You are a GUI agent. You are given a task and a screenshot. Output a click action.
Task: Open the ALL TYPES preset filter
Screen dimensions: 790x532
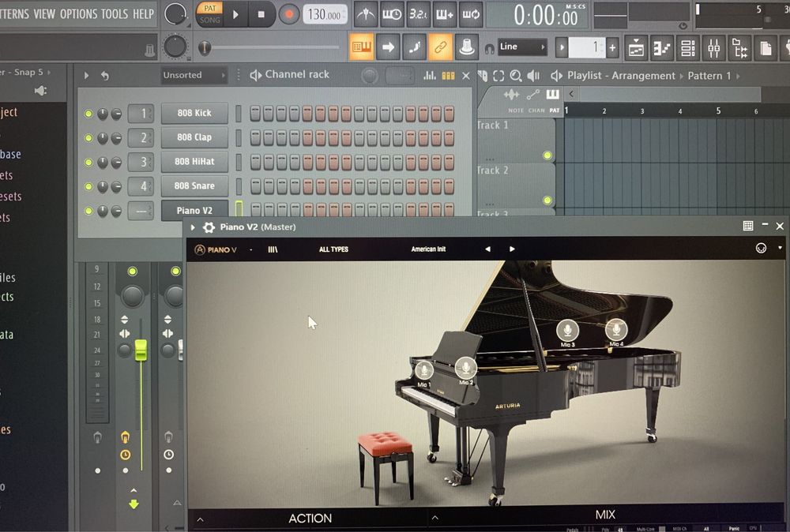pos(333,249)
